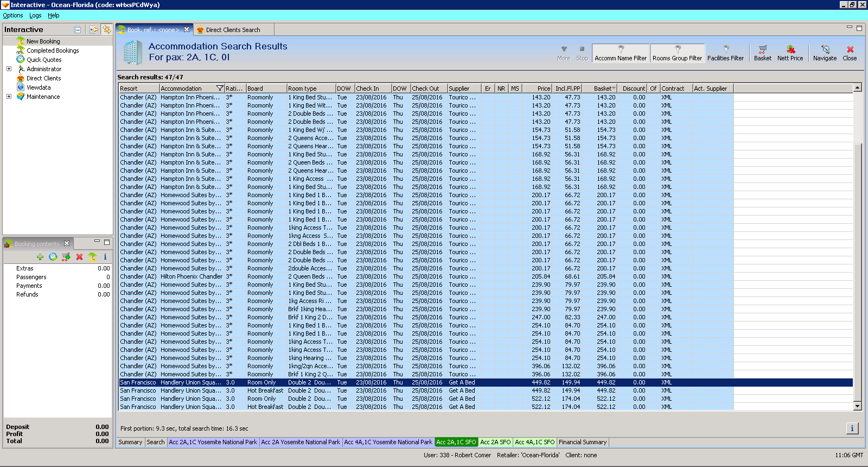Close the accommodation search results view
Screen dimensions: 868x467
[850, 53]
